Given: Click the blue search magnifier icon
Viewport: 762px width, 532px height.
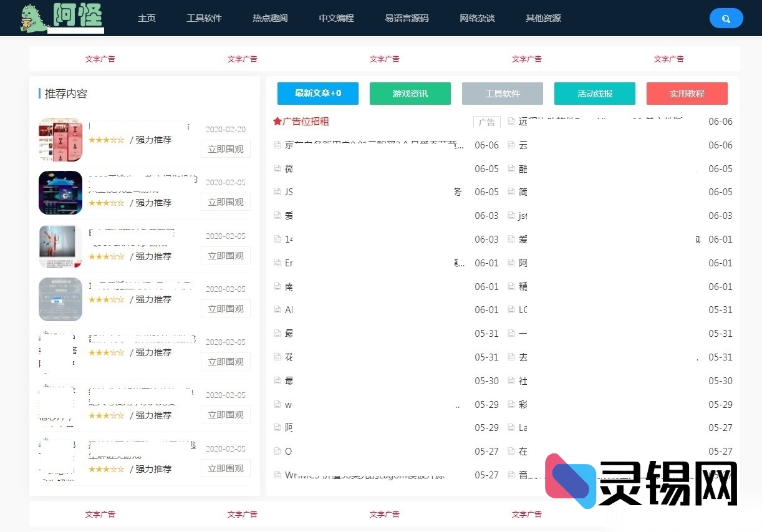Looking at the screenshot, I should [726, 18].
